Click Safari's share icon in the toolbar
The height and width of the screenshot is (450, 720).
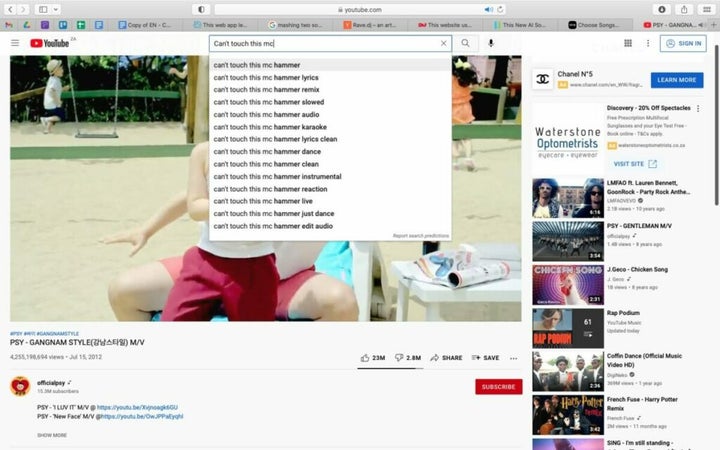tap(684, 9)
